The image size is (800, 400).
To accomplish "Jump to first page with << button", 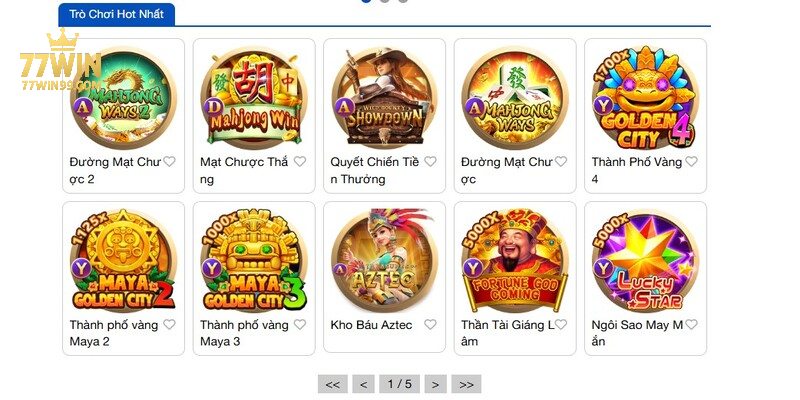I will [x=333, y=384].
